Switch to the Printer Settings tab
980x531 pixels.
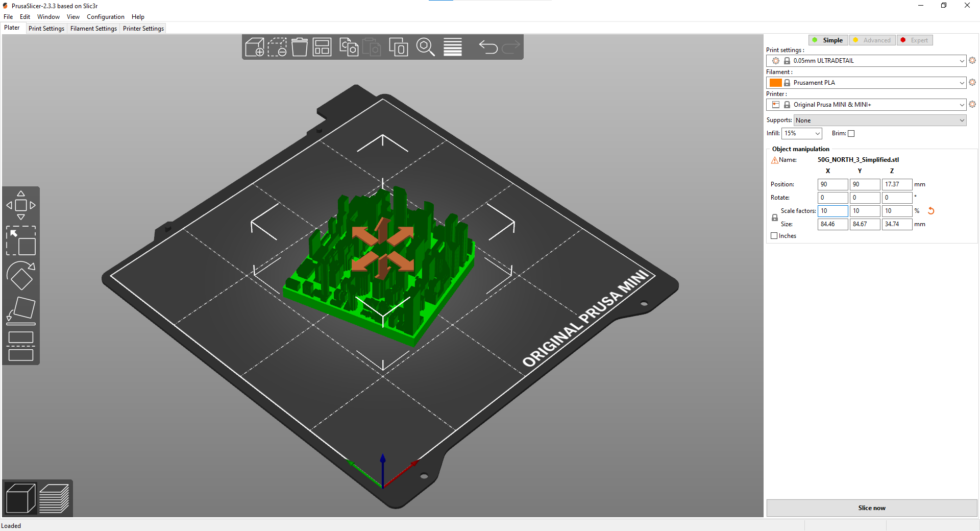143,29
